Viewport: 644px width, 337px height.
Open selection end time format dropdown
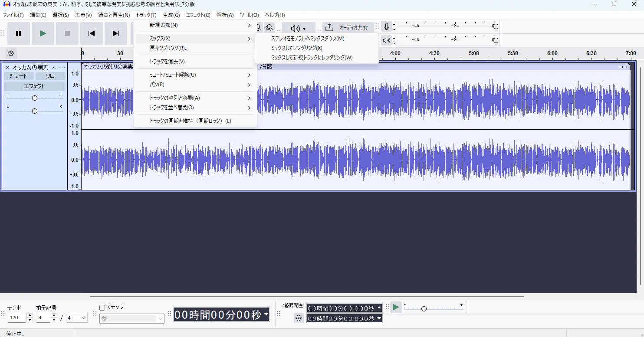tap(379, 319)
